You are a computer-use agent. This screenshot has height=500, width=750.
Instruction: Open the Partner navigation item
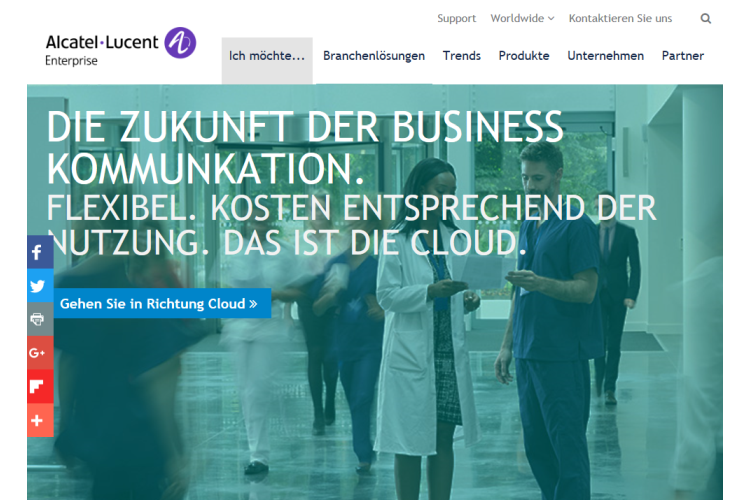point(683,56)
